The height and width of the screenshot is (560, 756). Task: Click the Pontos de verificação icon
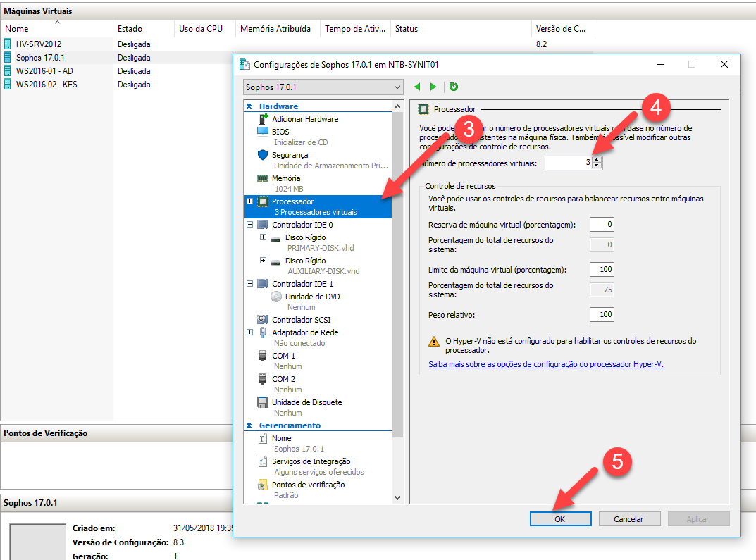(262, 485)
